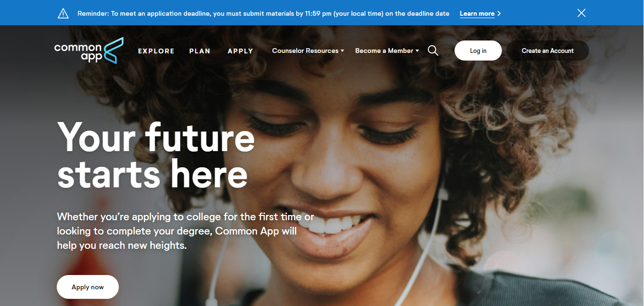Click the Log in button

click(x=478, y=51)
